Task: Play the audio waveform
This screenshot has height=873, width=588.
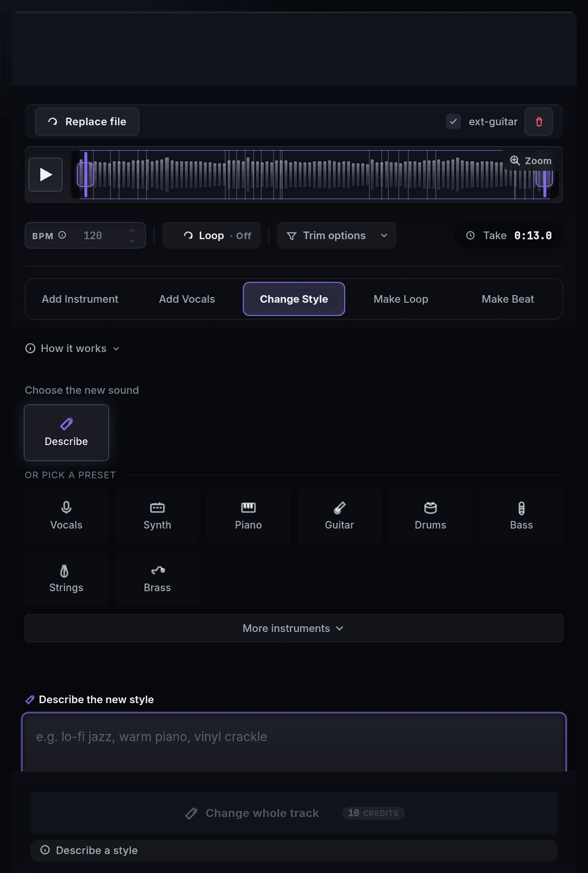Action: tap(46, 175)
